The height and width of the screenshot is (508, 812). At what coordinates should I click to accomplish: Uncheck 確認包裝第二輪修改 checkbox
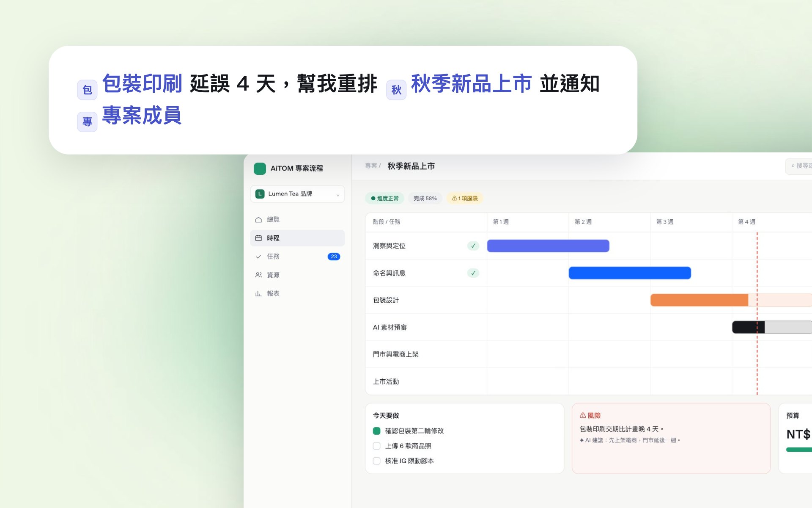click(x=377, y=431)
